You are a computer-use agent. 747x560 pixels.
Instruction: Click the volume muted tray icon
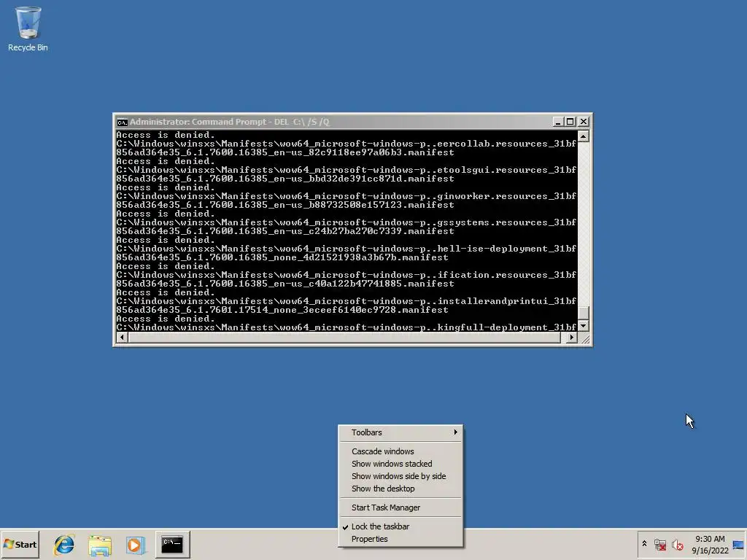(x=677, y=544)
